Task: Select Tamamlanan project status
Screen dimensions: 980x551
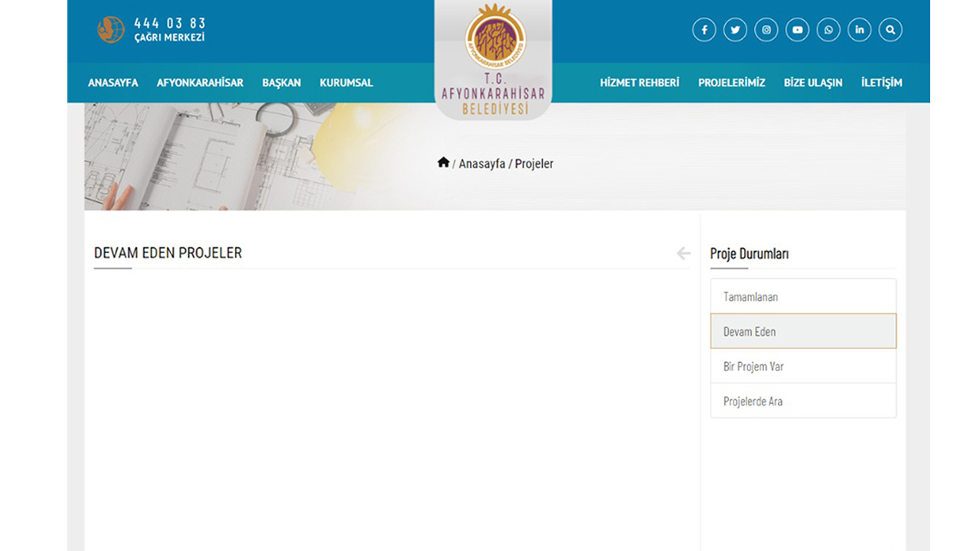Action: point(803,296)
